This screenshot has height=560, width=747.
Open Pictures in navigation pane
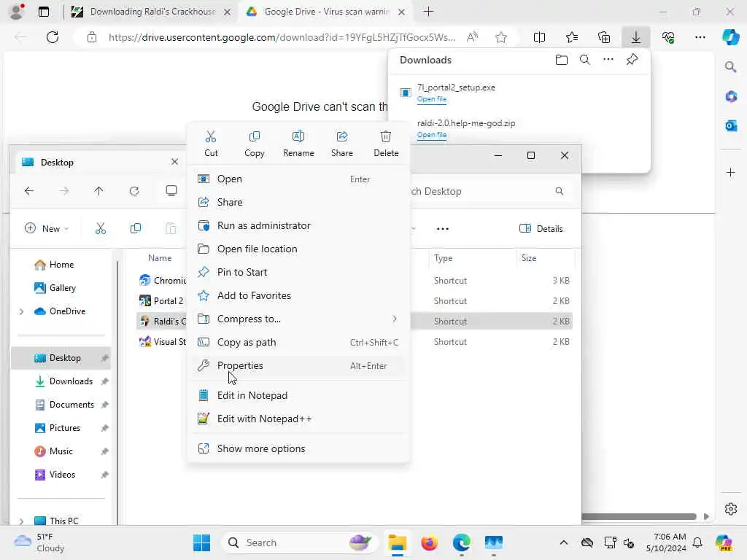tap(64, 428)
